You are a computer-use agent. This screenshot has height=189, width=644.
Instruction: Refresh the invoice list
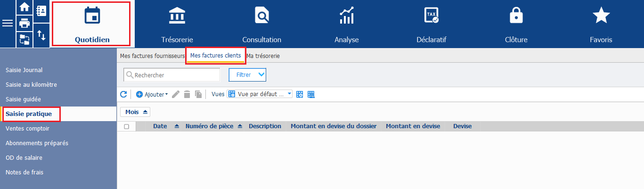pyautogui.click(x=123, y=94)
